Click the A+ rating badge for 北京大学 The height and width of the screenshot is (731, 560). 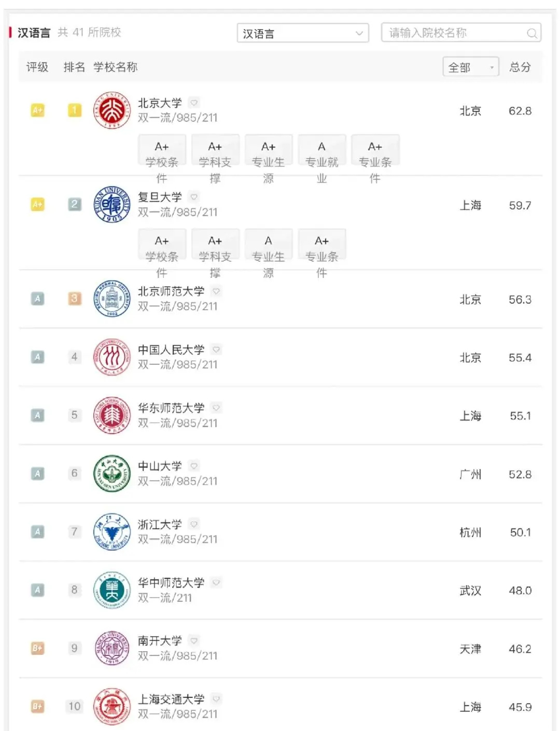click(37, 109)
